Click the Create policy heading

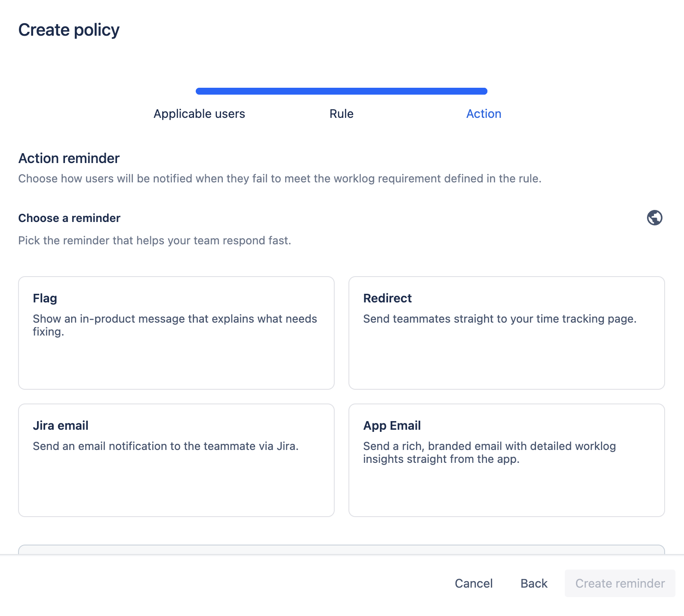pos(69,30)
